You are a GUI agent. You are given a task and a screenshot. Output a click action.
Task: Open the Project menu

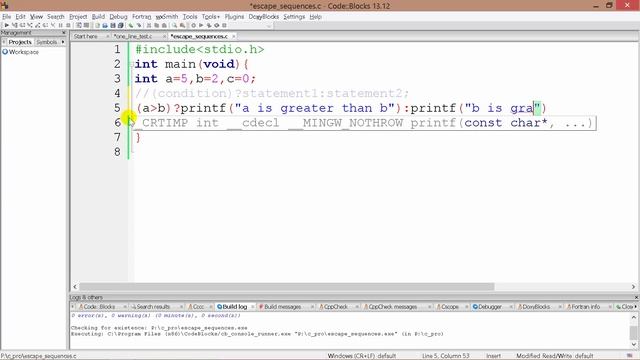pyautogui.click(x=78, y=17)
